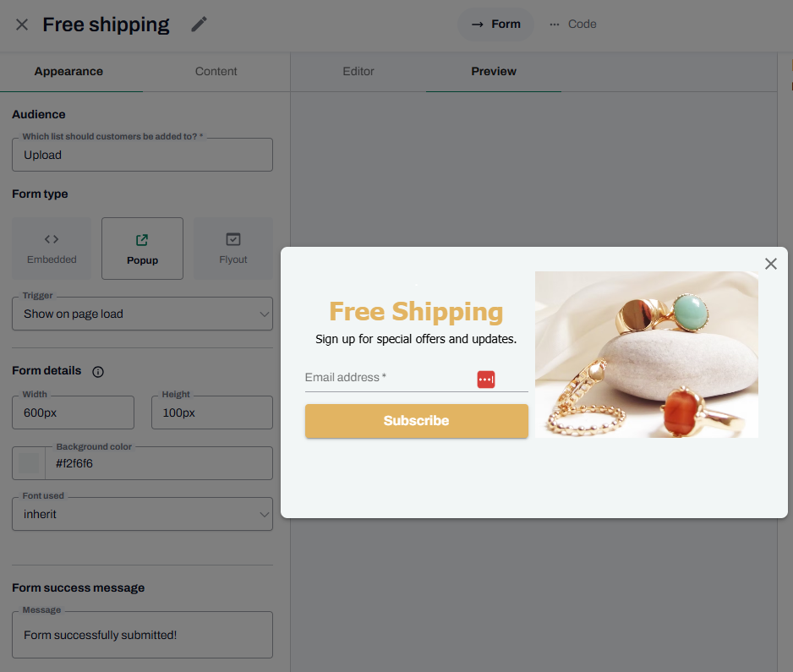793x672 pixels.
Task: Open the customer list selector showing Upload
Action: pyautogui.click(x=142, y=155)
